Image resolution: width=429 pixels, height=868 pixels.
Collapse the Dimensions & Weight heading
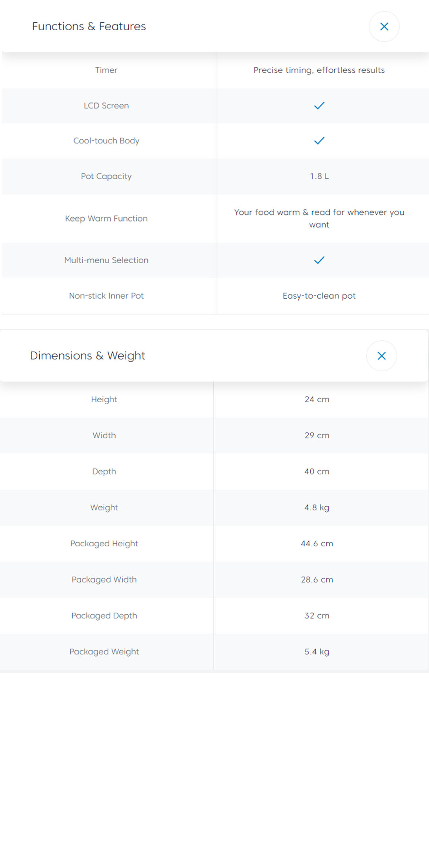click(x=88, y=356)
